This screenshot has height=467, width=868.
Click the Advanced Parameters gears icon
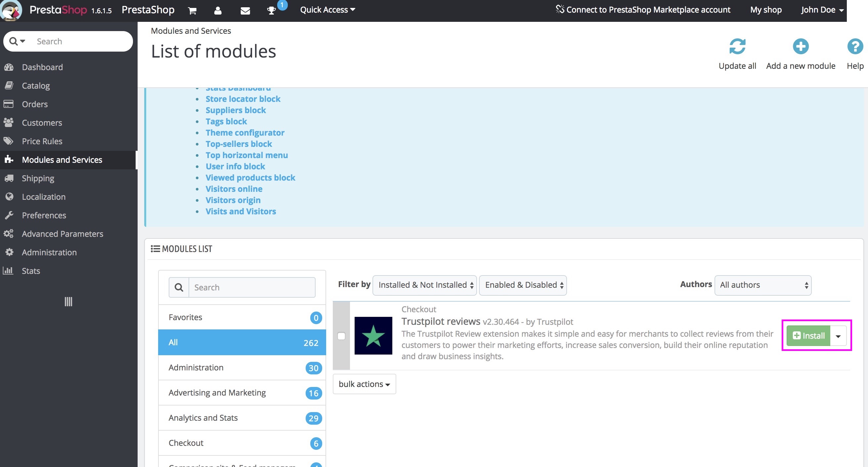click(x=8, y=233)
